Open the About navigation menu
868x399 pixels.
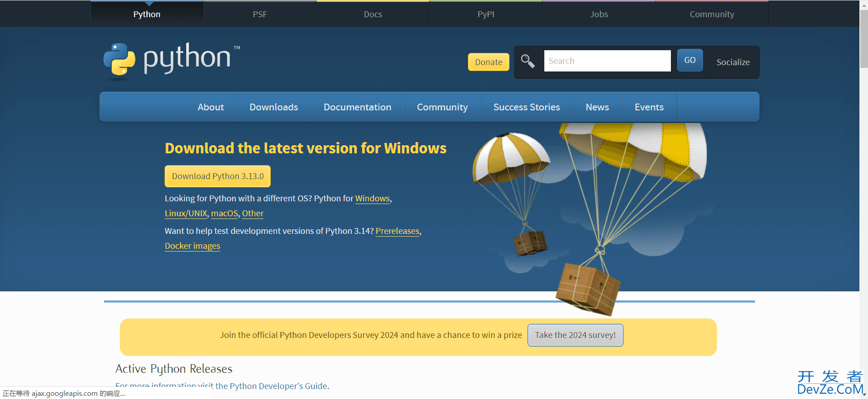211,107
